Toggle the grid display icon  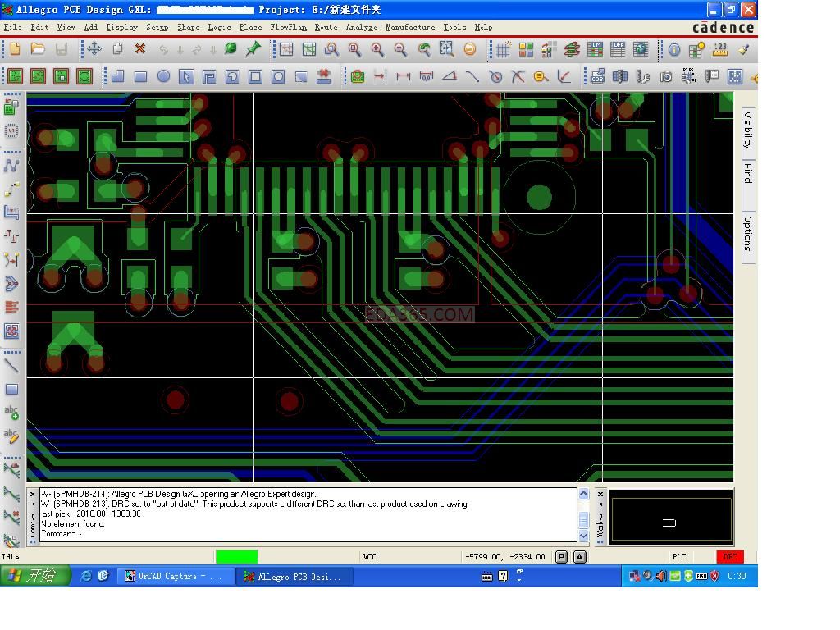click(x=503, y=49)
